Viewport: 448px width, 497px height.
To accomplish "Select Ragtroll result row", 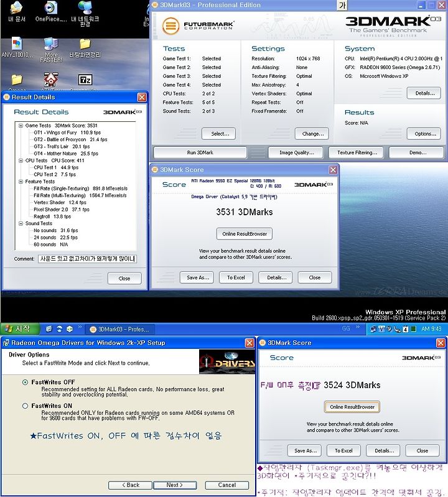I will (52, 216).
